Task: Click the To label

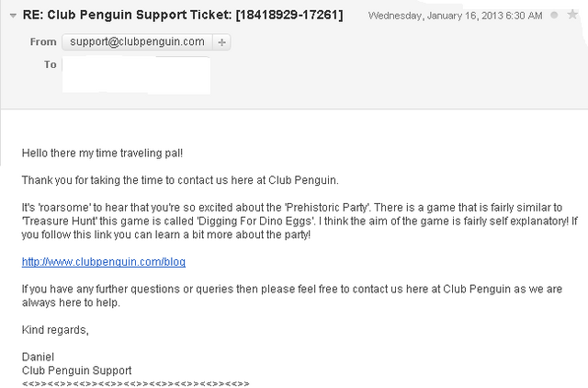Action: 51,64
